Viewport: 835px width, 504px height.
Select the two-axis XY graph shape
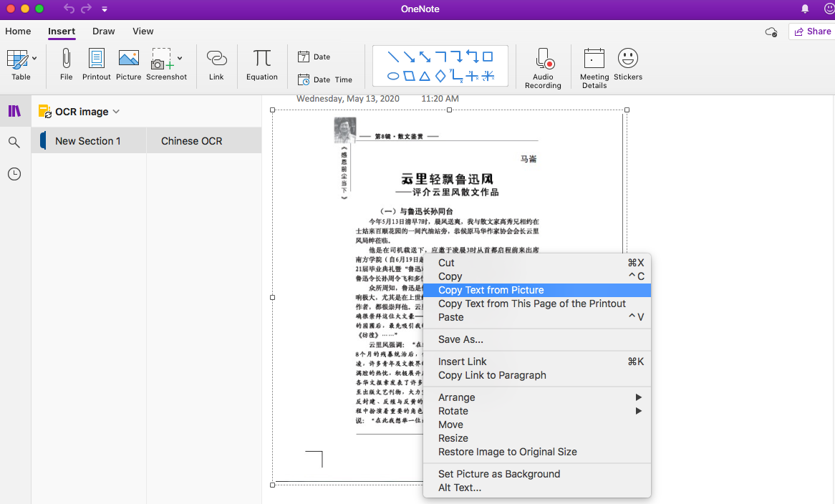point(456,76)
